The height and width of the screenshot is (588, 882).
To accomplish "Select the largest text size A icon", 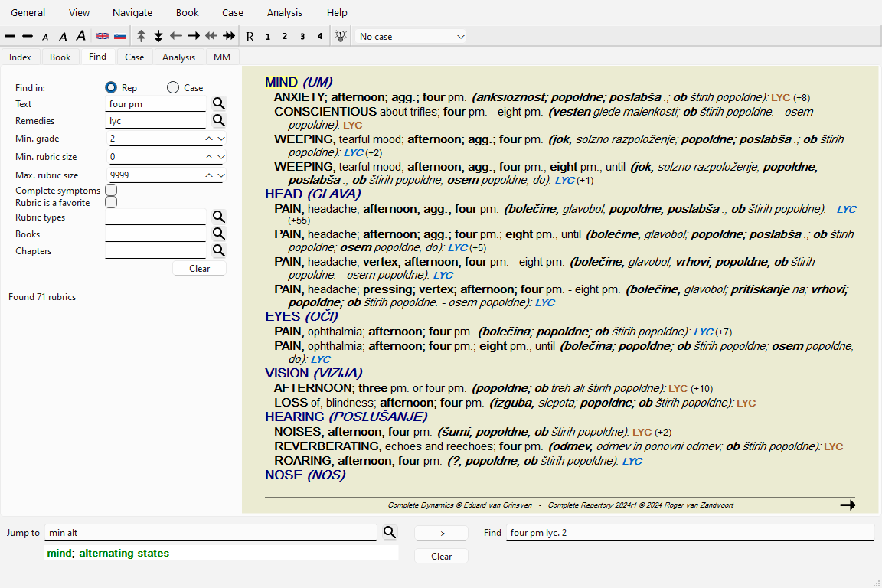I will (x=81, y=36).
